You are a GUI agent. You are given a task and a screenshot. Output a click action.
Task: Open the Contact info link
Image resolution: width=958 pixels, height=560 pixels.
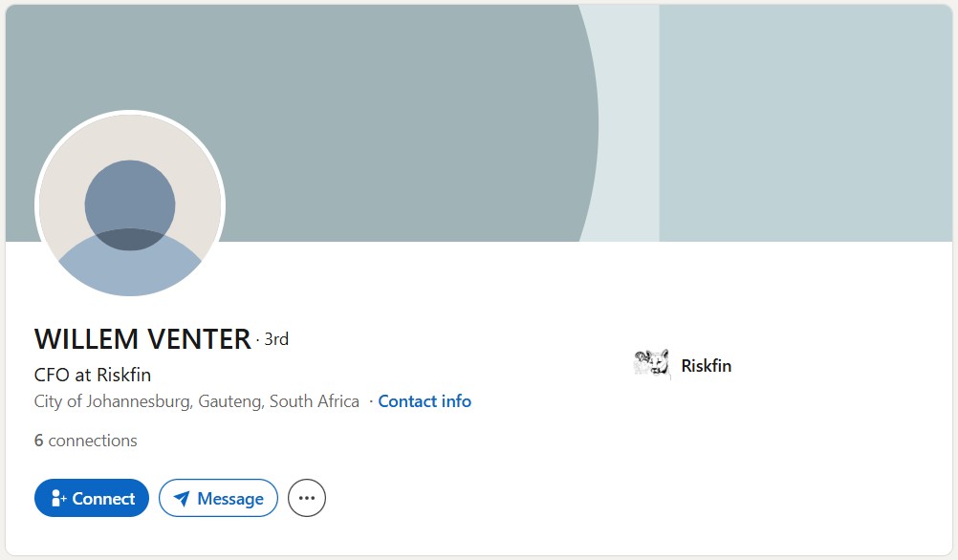[425, 401]
